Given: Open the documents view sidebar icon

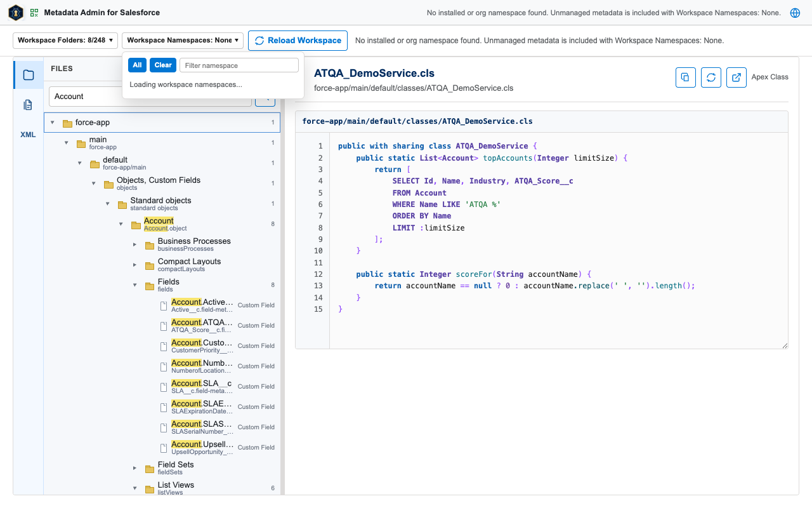Looking at the screenshot, I should tap(29, 105).
